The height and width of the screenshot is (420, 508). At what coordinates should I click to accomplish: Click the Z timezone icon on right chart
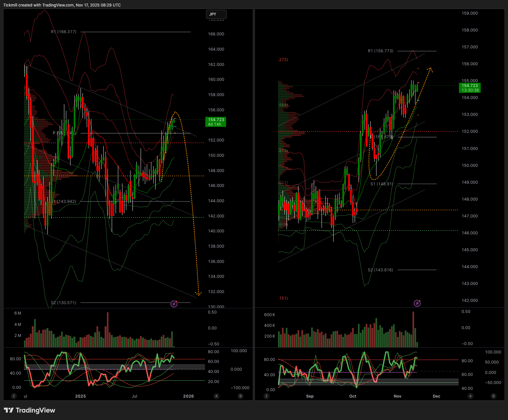pyautogui.click(x=266, y=396)
